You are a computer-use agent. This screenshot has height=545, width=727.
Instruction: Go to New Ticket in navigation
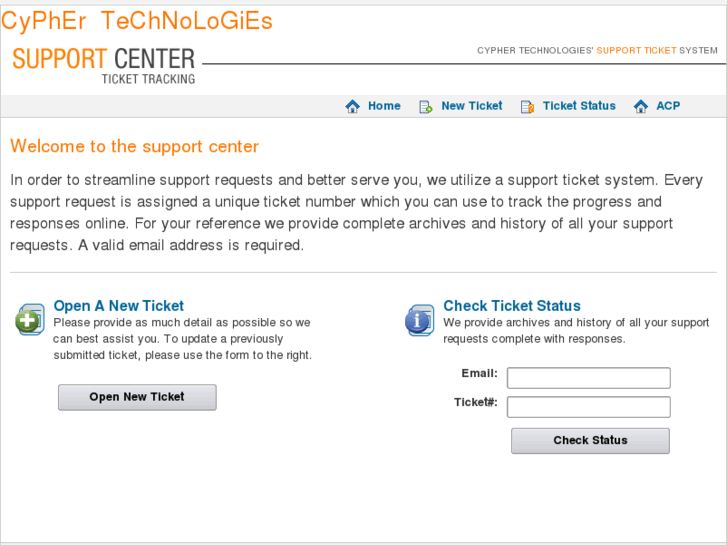(x=472, y=106)
